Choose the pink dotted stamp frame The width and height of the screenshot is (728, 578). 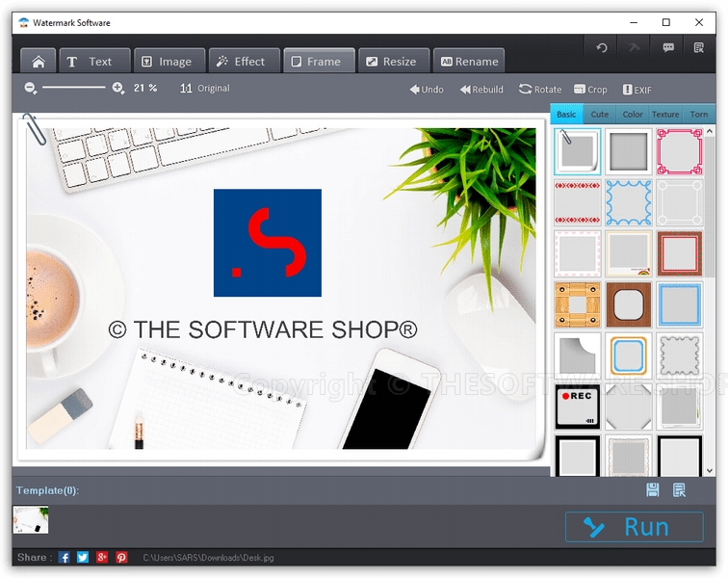point(578,254)
